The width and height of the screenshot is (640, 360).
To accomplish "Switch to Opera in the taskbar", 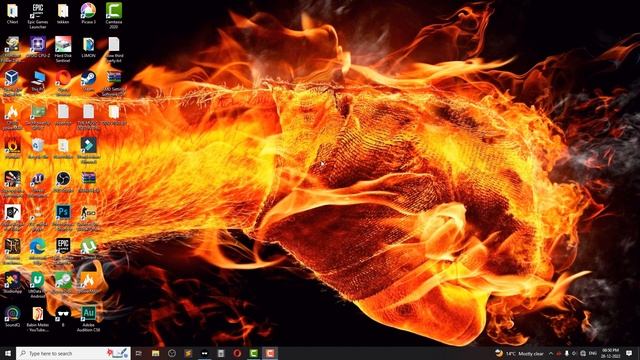I will pos(237,353).
